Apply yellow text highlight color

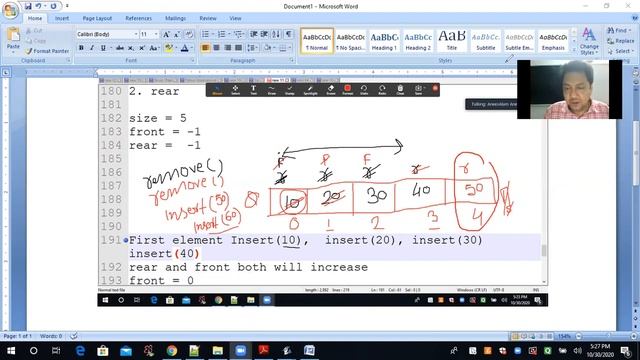click(x=168, y=48)
